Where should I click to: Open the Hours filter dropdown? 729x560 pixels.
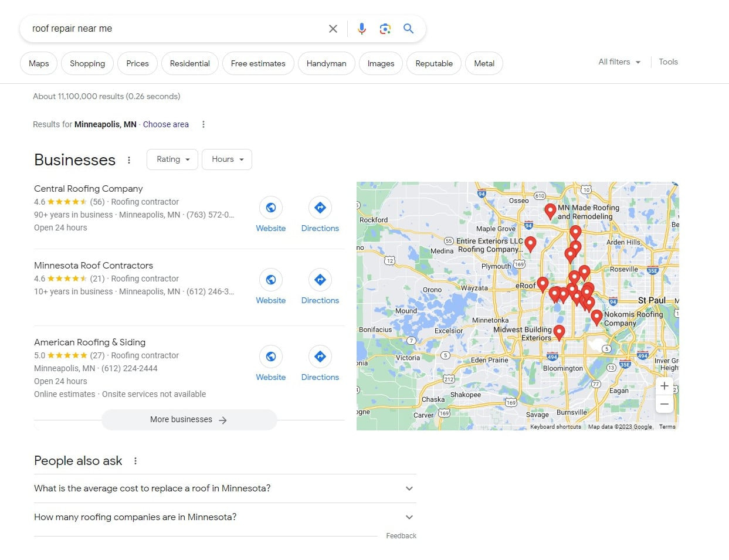tap(227, 159)
